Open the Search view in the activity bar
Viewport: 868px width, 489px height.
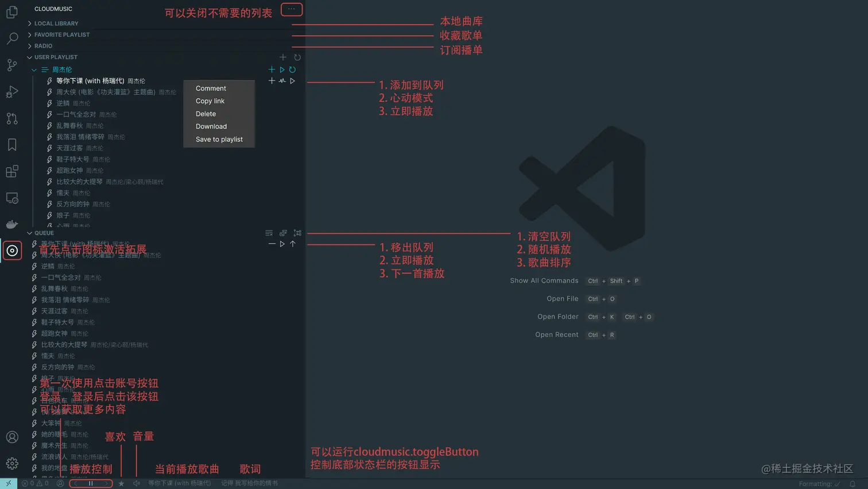tap(12, 38)
